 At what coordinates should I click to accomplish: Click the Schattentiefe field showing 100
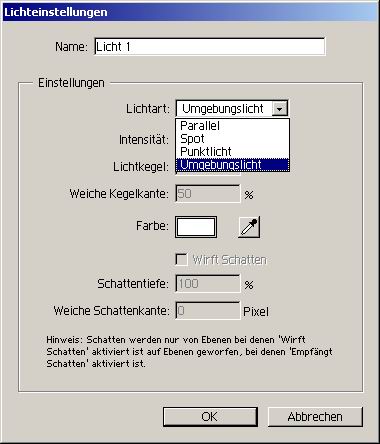click(x=208, y=284)
